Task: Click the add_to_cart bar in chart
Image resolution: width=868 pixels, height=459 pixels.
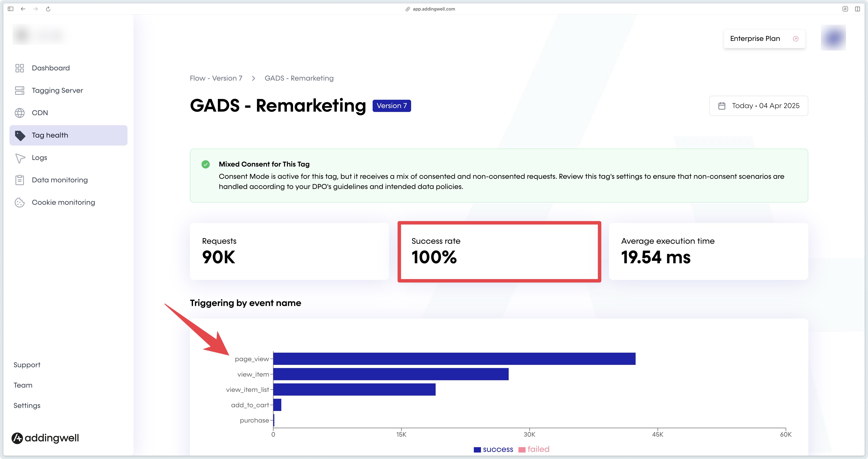Action: pyautogui.click(x=277, y=405)
